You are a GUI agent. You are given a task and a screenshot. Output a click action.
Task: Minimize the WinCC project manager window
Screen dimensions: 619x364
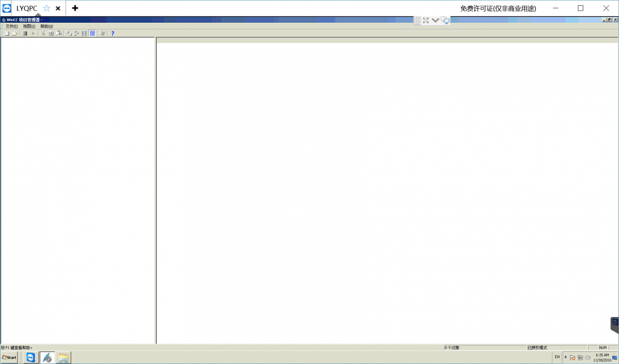coord(604,20)
